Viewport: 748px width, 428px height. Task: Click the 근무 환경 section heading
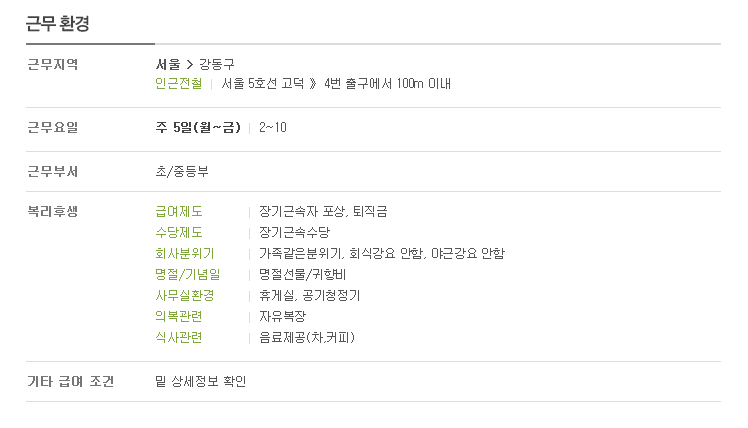(x=58, y=23)
